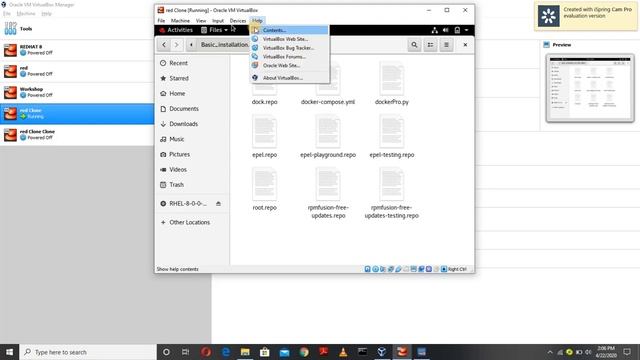The image size is (640, 360).
Task: Go to Recent in Files sidebar
Action: tap(192, 63)
